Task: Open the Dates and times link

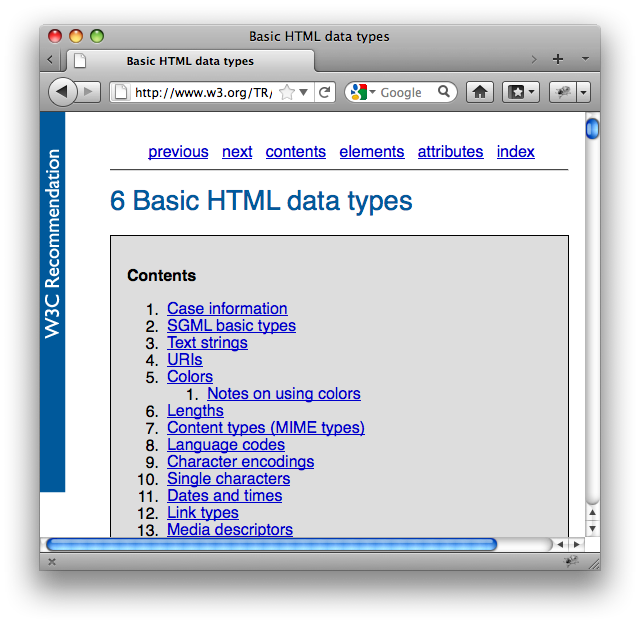Action: 224,496
